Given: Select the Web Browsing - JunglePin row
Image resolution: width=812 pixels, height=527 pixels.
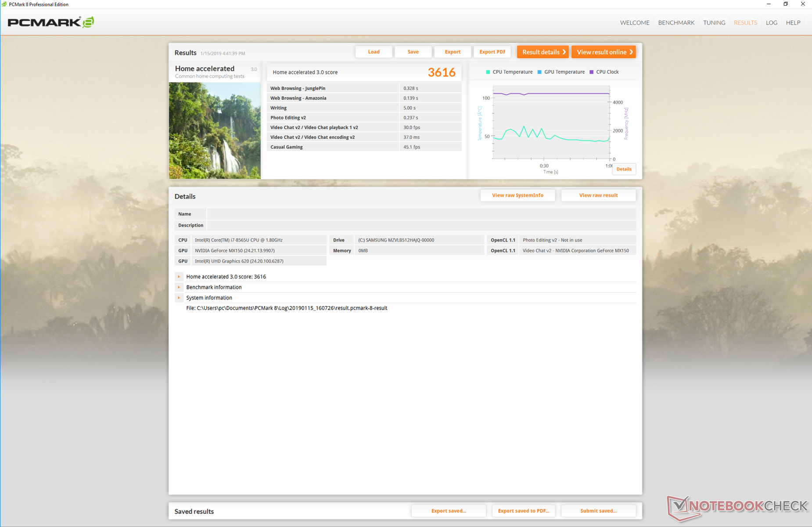Looking at the screenshot, I should click(x=364, y=88).
